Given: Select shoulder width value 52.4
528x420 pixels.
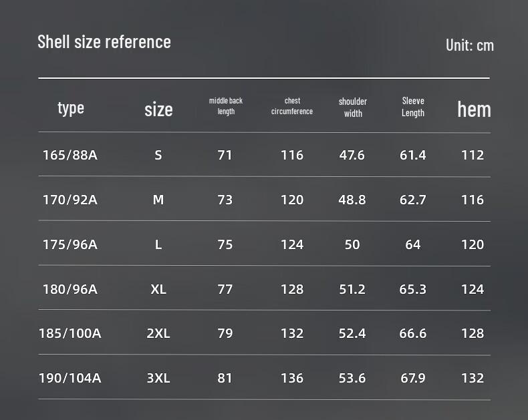Looking at the screenshot, I should click(352, 333).
